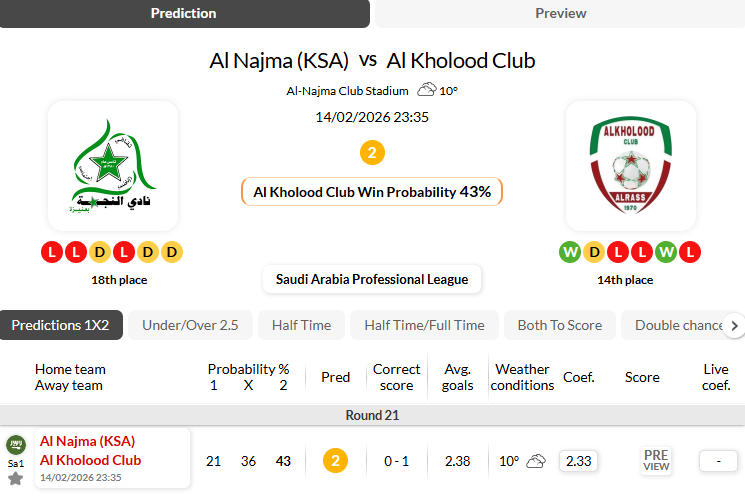Viewport: 745px width, 499px height.
Task: Click the Al Najma club logo
Action: (x=113, y=166)
